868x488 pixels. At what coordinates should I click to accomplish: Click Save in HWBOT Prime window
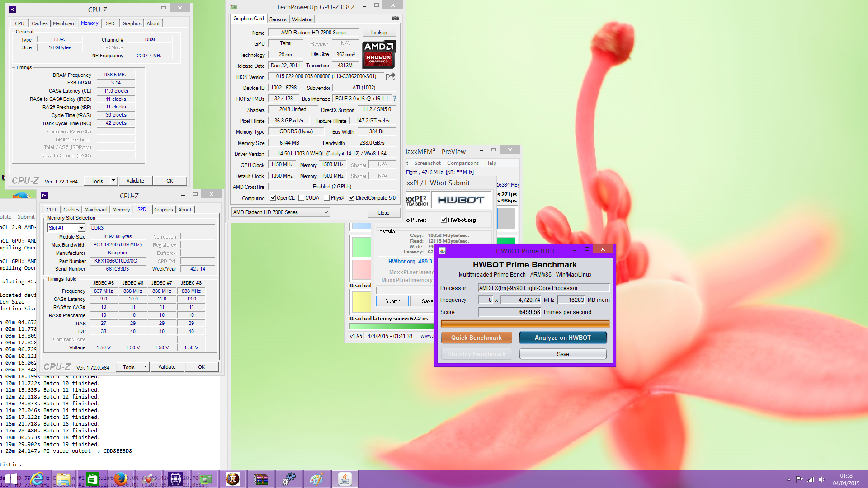tap(563, 354)
